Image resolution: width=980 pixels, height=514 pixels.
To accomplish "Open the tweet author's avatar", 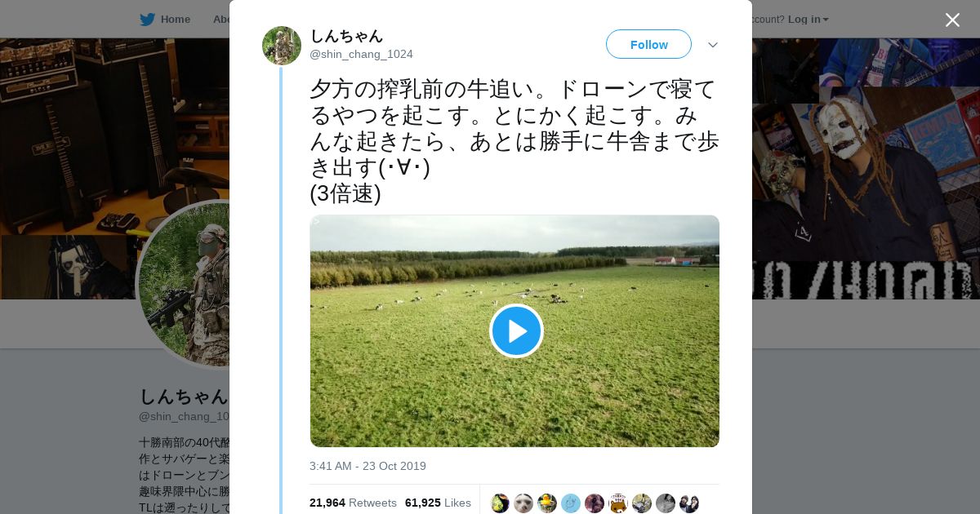I will coord(282,46).
